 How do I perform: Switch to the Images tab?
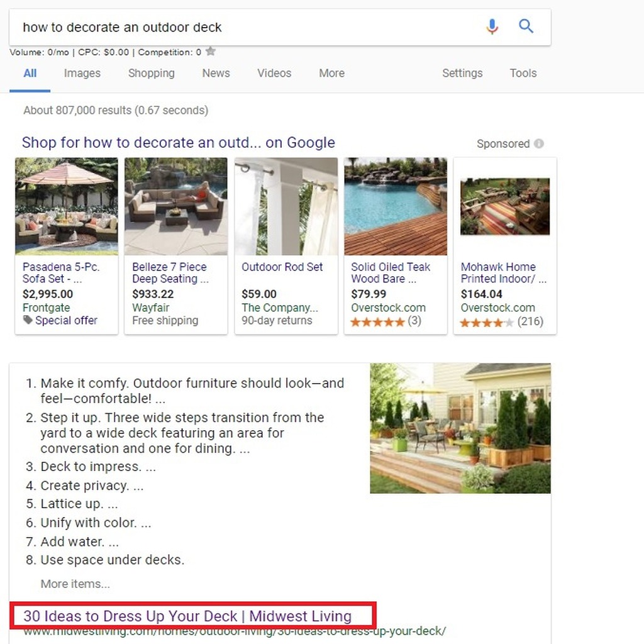pos(82,73)
